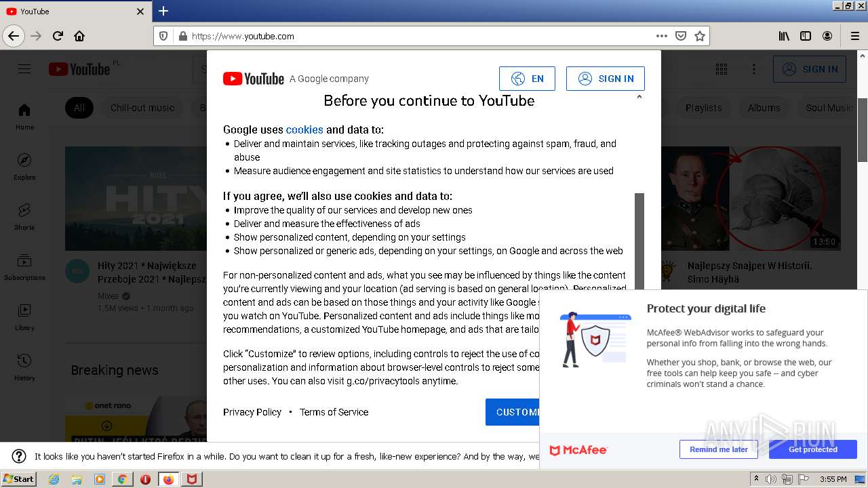Open page actions three-dot menu

click(x=662, y=36)
